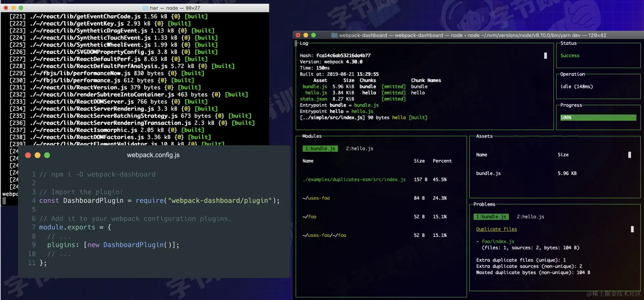This screenshot has height=300, width=644.
Task: Close the hwr node terminal window
Action: 6,8
